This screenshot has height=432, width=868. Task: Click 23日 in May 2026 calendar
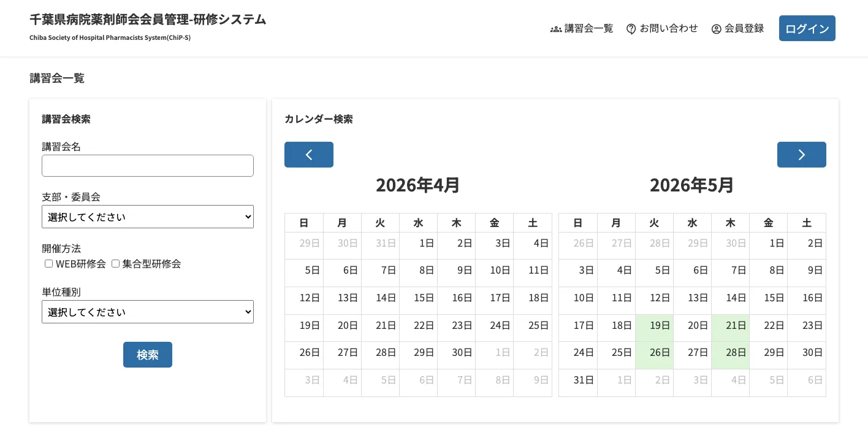pos(807,328)
